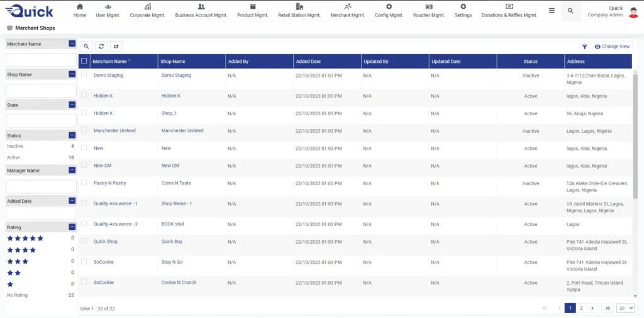Viewport: 644px width, 318px height.
Task: Filter by the five-star rating row
Action: pyautogui.click(x=25, y=238)
